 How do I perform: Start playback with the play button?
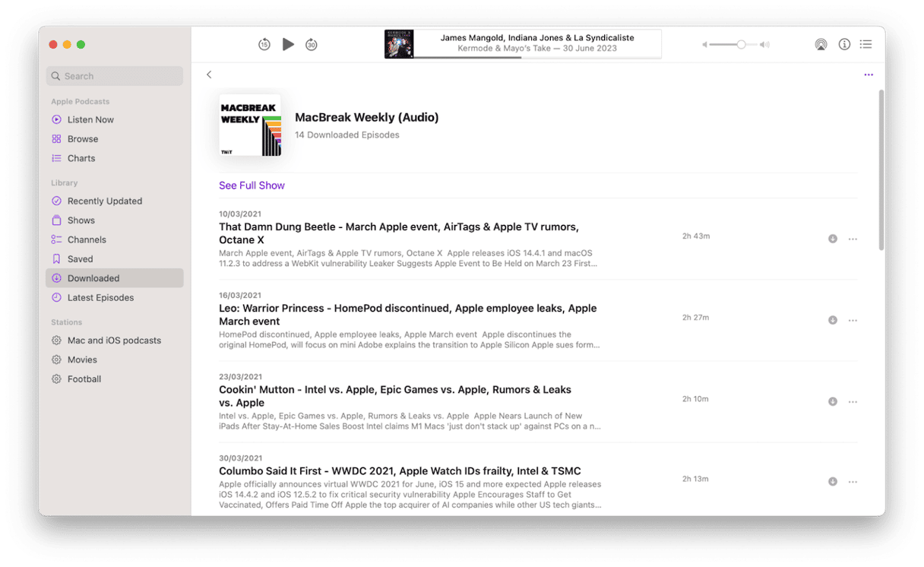[288, 45]
